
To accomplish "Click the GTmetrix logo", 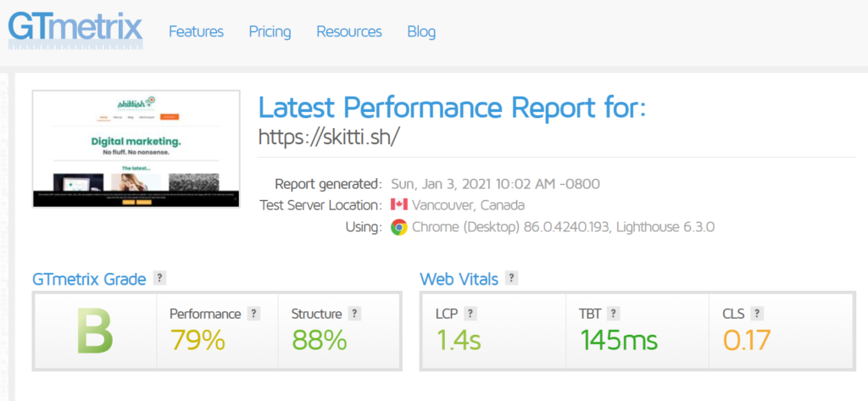I will tap(75, 30).
